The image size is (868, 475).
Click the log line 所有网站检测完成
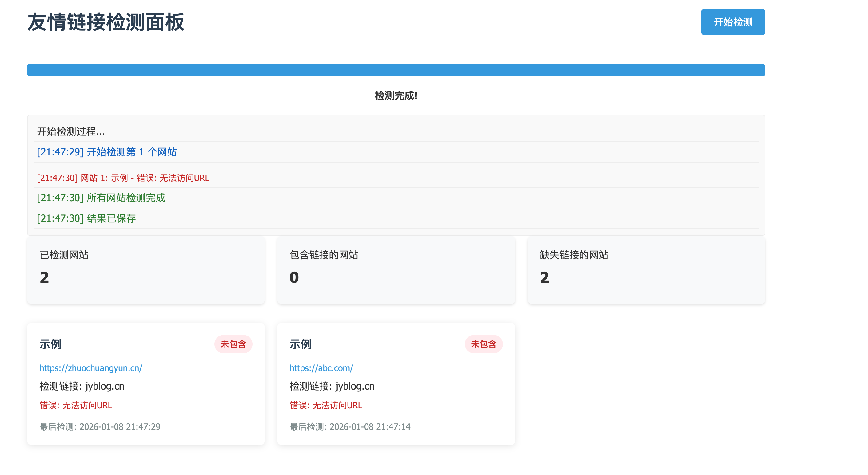tap(101, 198)
